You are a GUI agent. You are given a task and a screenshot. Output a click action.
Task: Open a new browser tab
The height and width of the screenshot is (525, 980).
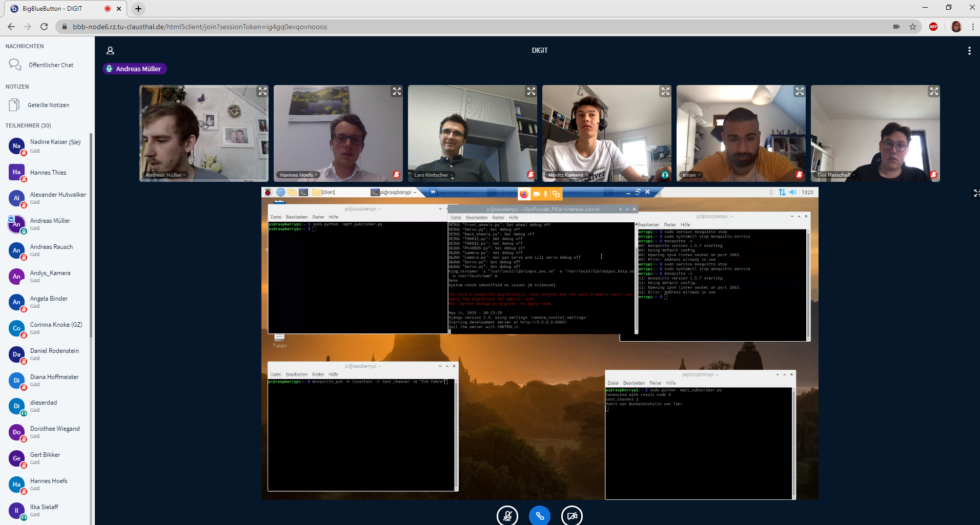click(x=138, y=9)
